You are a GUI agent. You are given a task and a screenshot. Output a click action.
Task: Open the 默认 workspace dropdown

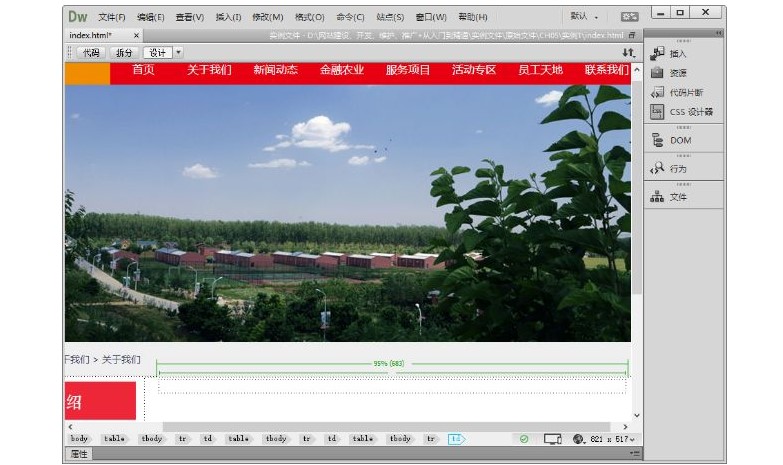(x=584, y=16)
